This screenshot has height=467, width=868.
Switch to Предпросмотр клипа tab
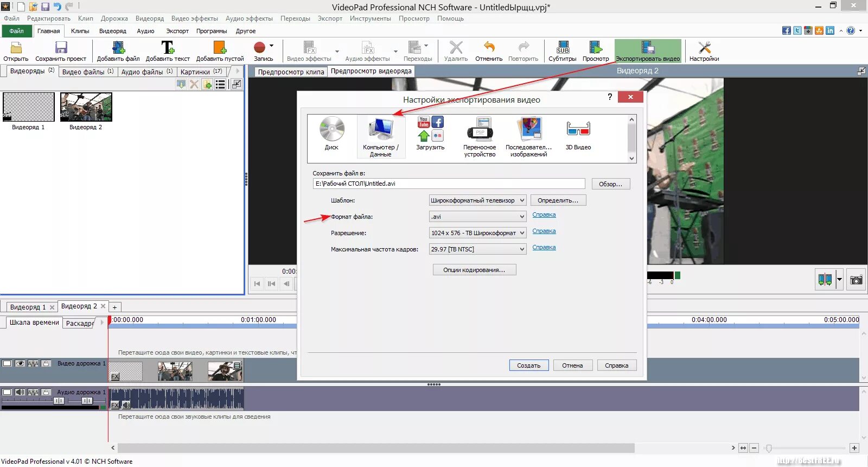(x=291, y=72)
